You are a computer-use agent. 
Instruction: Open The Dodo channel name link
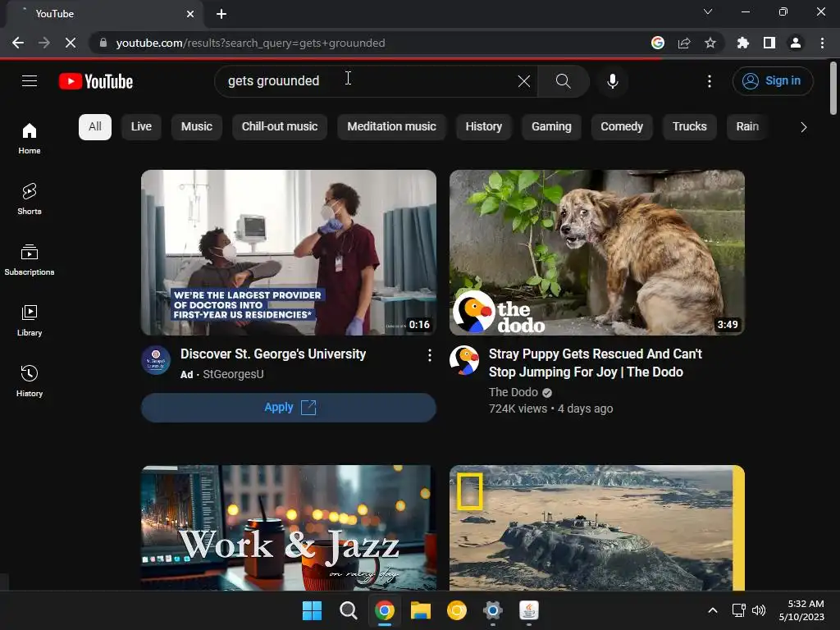(x=514, y=392)
